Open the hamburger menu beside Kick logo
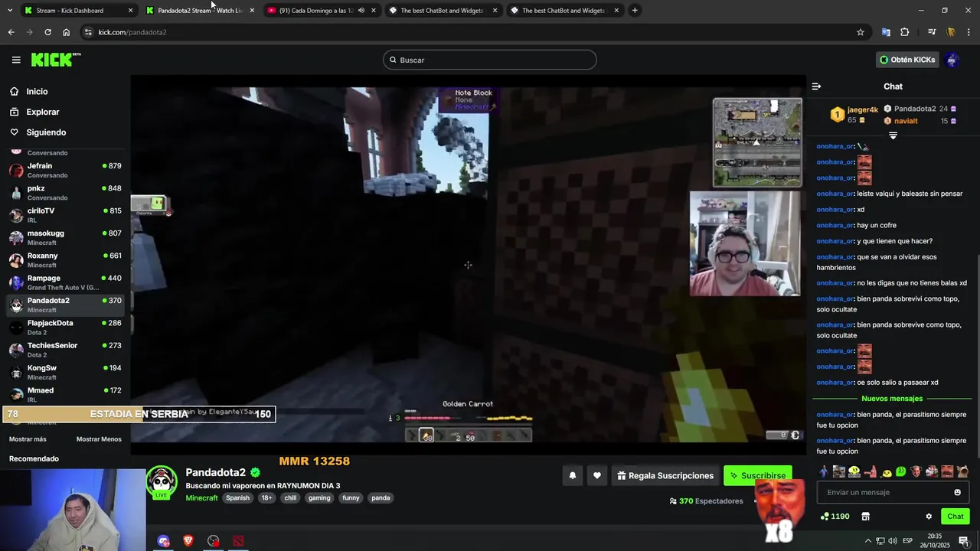This screenshot has width=980, height=551. point(16,60)
